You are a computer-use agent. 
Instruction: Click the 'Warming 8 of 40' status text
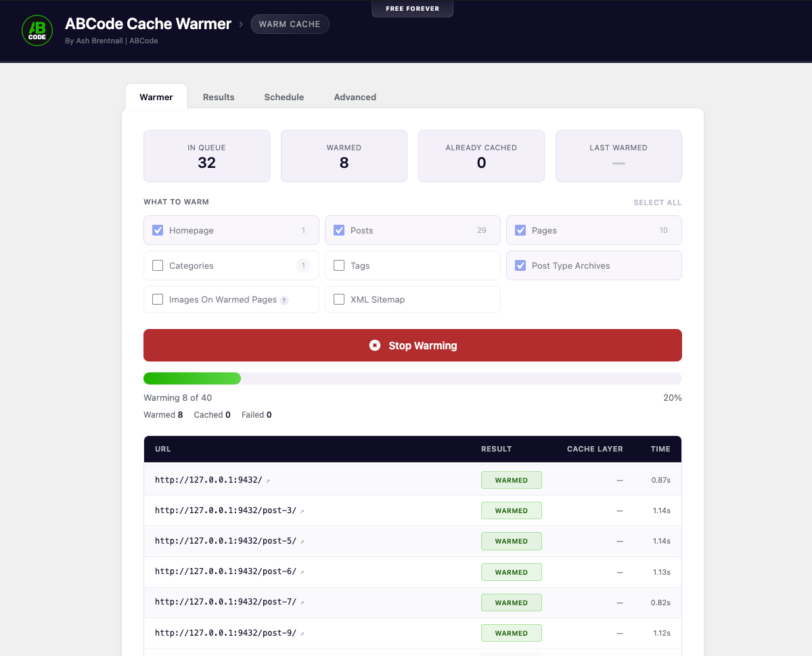coord(178,398)
